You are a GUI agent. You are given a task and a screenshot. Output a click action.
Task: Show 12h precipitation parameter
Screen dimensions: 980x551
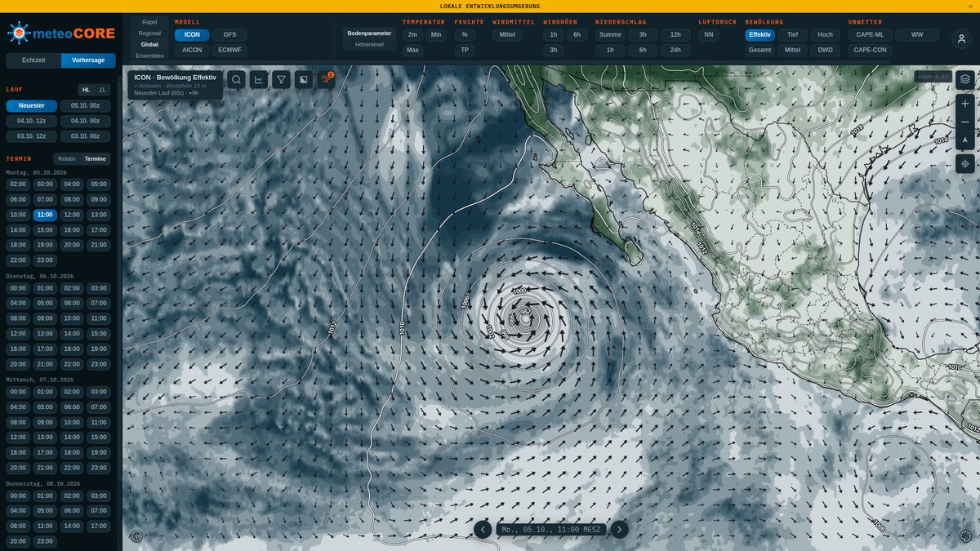[x=675, y=35]
